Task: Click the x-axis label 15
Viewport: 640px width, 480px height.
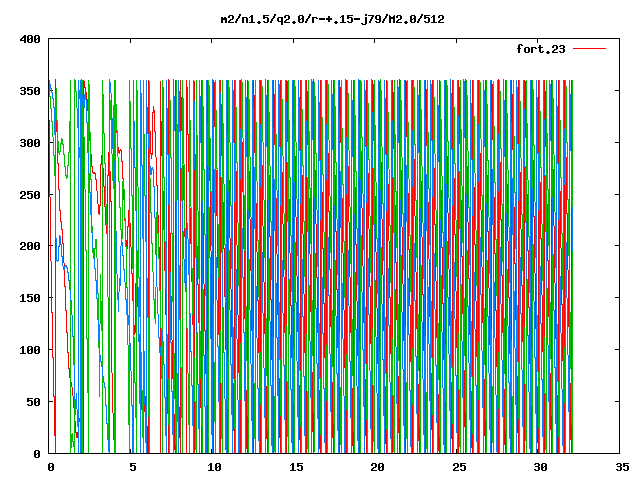Action: pos(296,467)
